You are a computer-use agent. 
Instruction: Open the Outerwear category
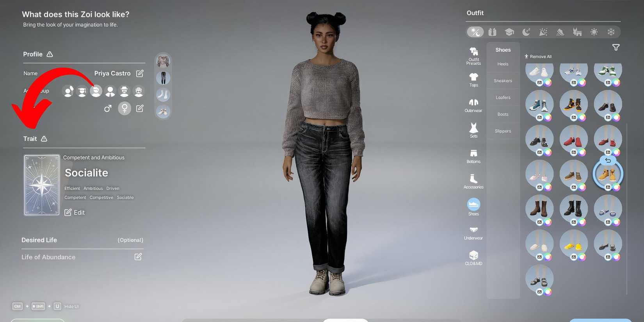pyautogui.click(x=473, y=105)
